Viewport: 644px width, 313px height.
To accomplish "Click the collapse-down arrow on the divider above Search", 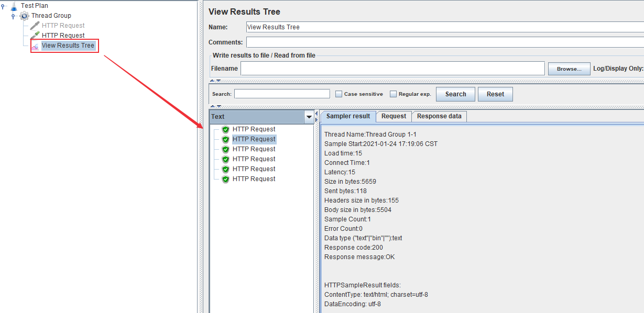I will click(x=218, y=81).
